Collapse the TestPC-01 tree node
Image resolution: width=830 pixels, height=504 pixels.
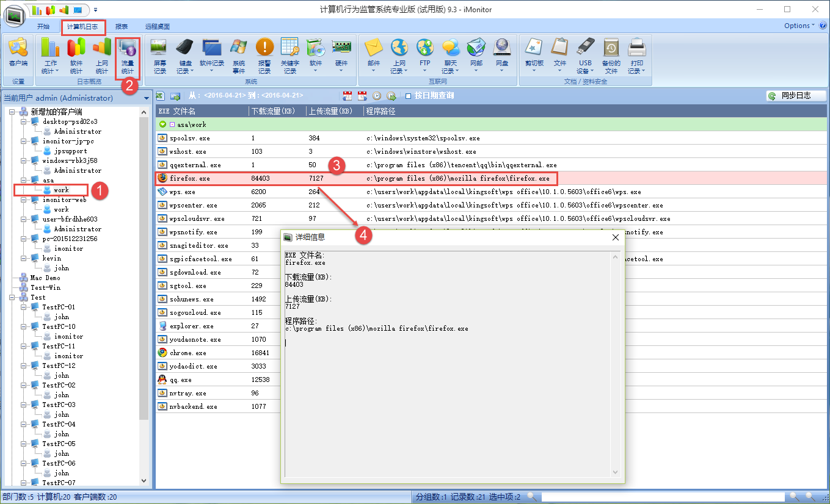[24, 307]
